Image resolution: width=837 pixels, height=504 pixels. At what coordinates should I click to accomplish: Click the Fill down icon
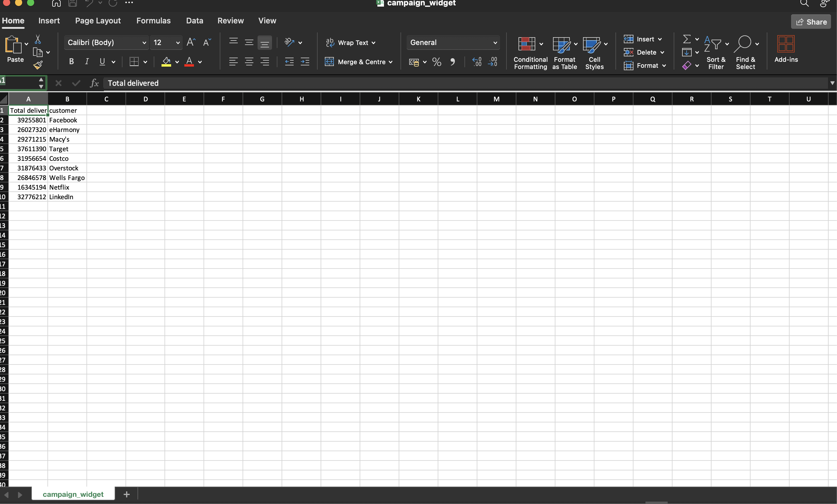pyautogui.click(x=687, y=52)
